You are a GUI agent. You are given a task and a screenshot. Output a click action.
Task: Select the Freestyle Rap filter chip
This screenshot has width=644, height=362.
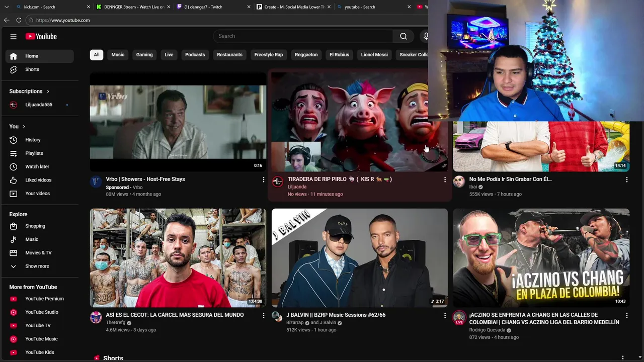(x=269, y=55)
